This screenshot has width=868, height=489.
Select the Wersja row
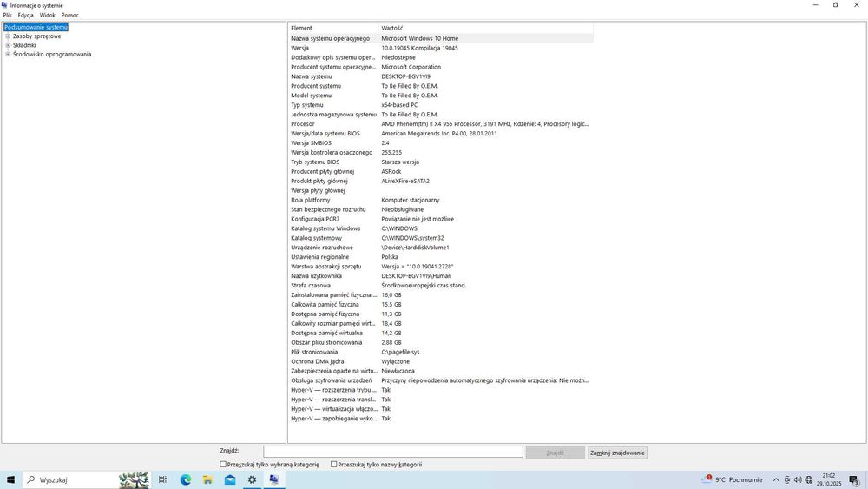tap(441, 48)
